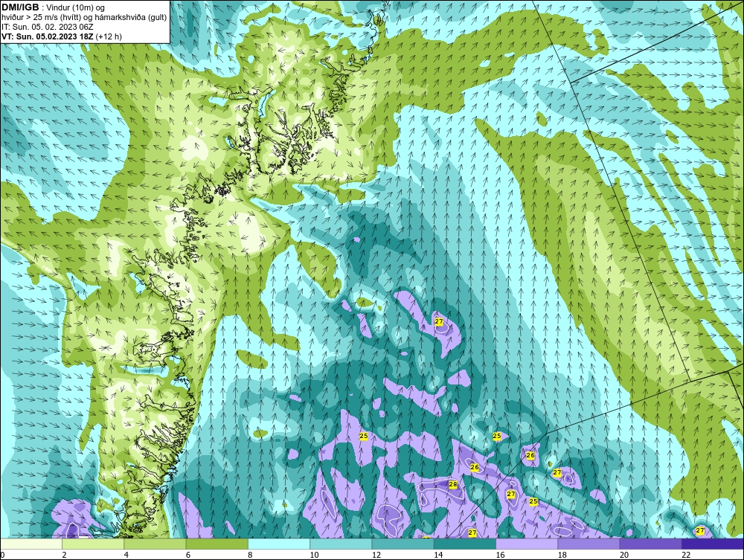The image size is (744, 560).
Task: Click the scale label 2
Action: point(64,556)
